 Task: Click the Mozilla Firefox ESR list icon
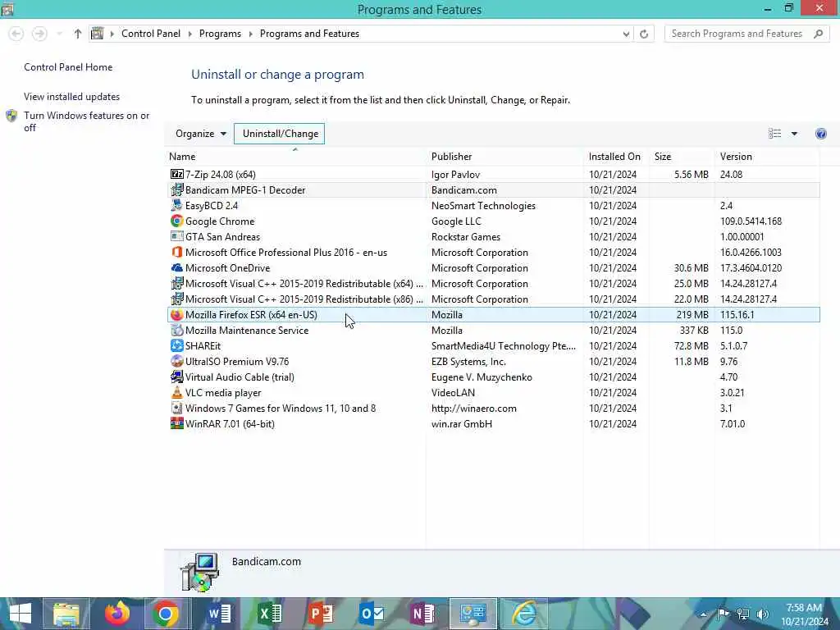tap(177, 314)
